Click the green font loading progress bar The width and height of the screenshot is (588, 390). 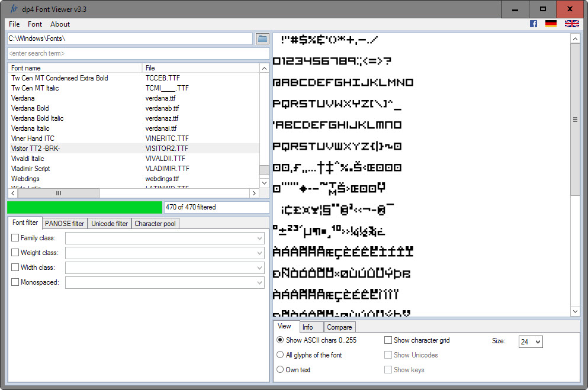[x=85, y=207]
